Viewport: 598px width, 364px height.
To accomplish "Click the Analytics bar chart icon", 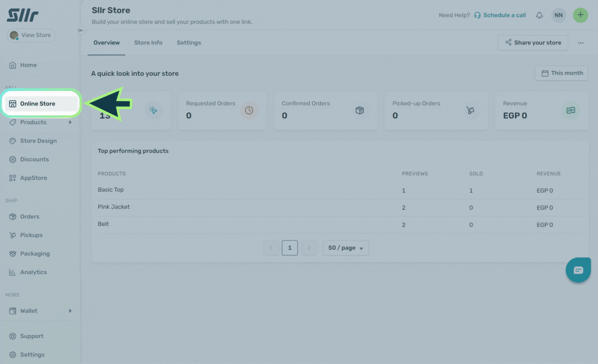I will [x=13, y=272].
